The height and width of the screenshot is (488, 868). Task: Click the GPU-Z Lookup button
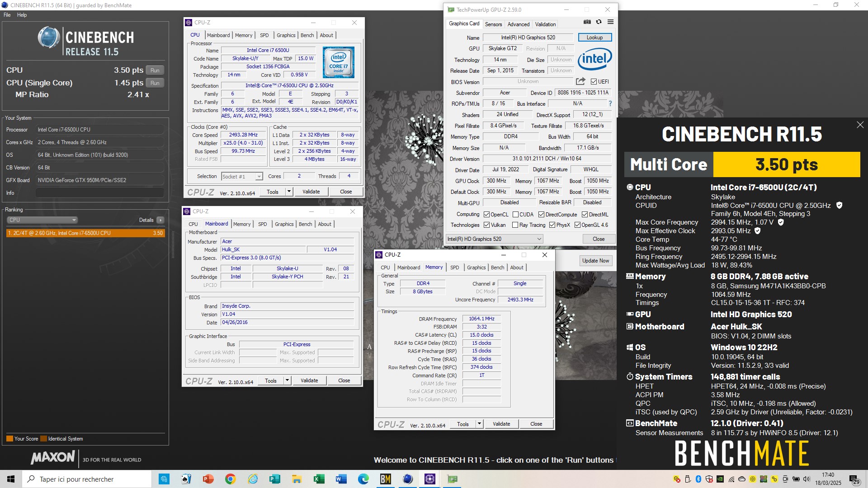(594, 38)
